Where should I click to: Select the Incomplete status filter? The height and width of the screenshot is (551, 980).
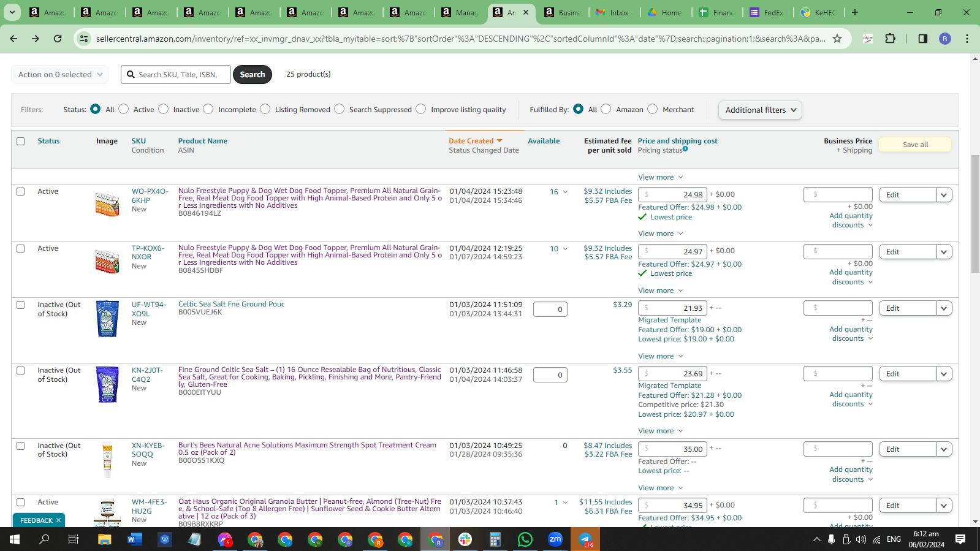[208, 109]
